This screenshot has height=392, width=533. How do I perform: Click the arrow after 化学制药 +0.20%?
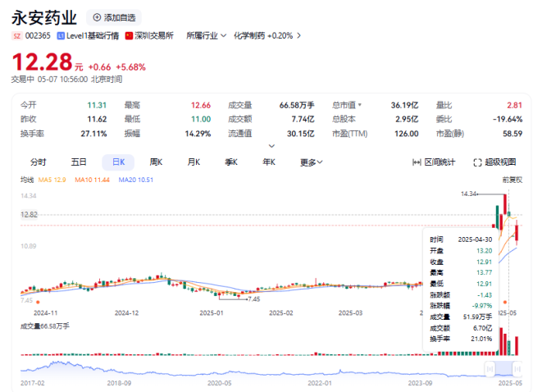coord(299,36)
